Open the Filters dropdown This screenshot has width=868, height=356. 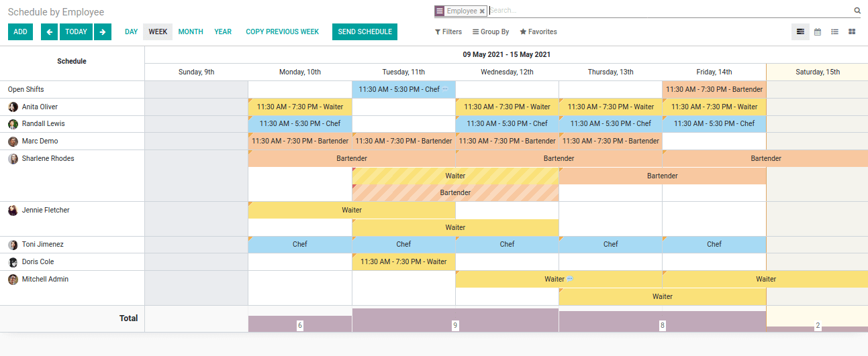coord(448,32)
